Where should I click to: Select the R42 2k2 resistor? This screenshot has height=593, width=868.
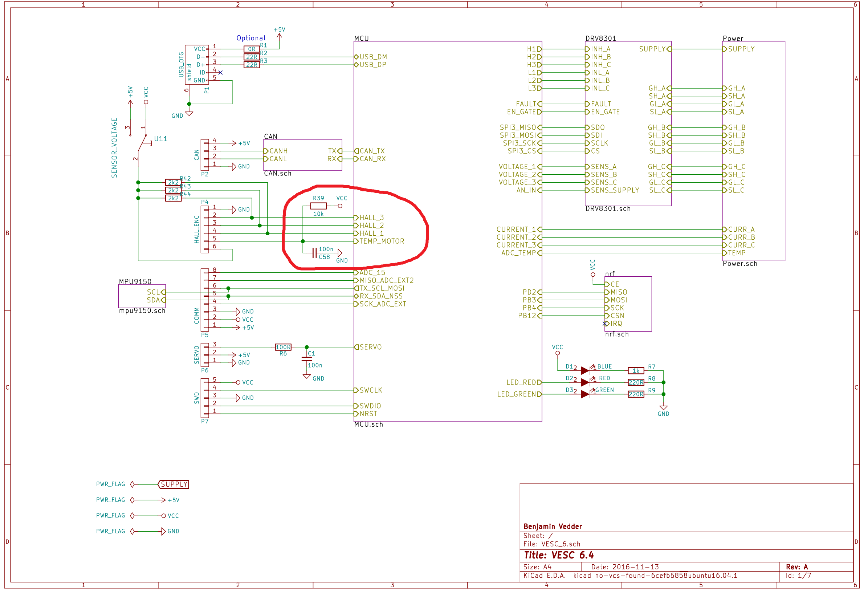pos(173,182)
